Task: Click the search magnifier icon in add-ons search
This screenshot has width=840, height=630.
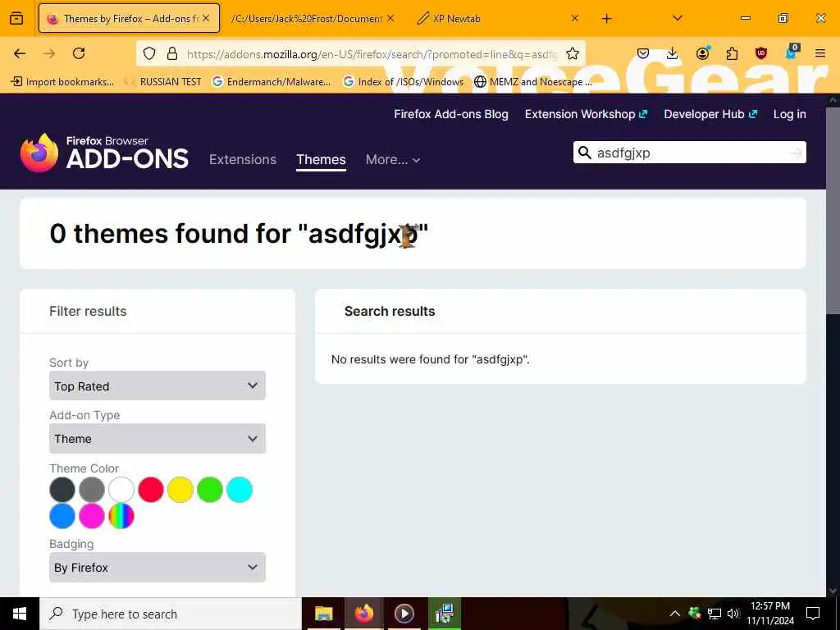Action: pos(584,153)
